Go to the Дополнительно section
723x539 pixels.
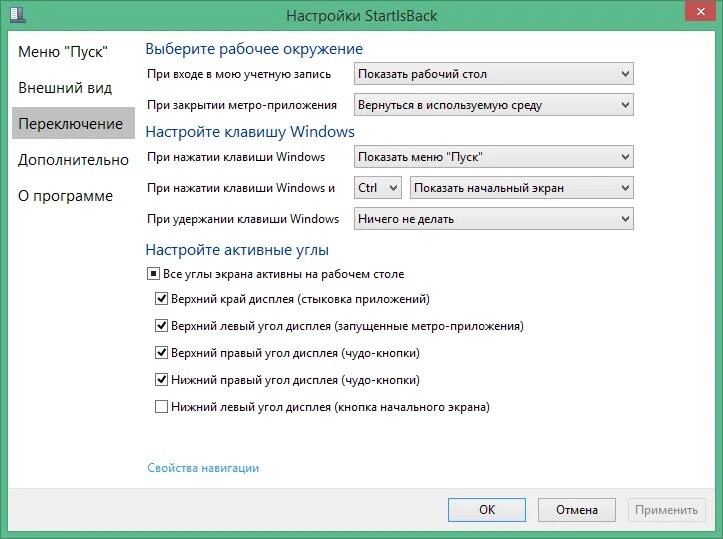[x=73, y=160]
